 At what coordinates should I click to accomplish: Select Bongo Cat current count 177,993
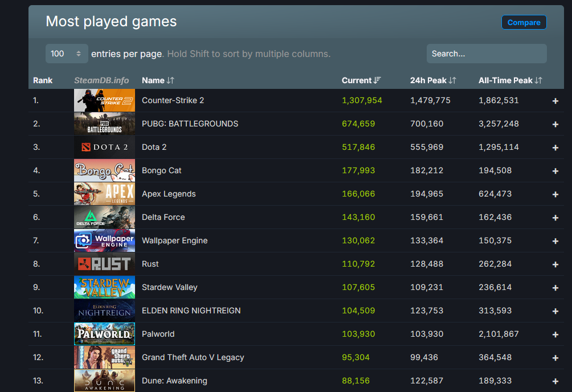tap(358, 170)
